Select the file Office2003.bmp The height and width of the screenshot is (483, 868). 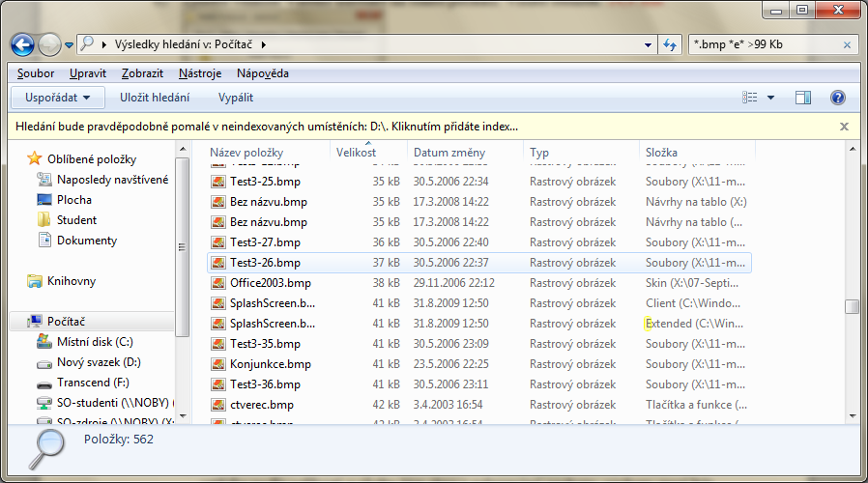[x=271, y=283]
